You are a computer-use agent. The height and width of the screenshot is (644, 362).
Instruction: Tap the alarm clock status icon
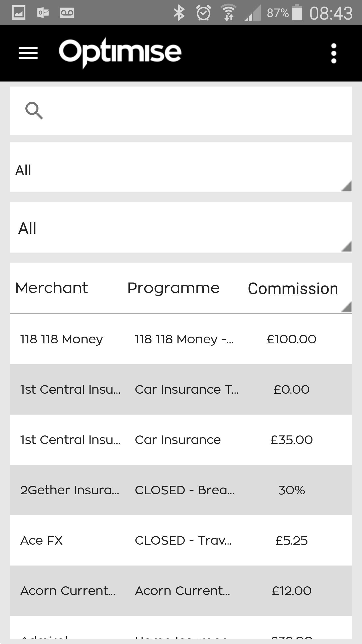tap(203, 13)
